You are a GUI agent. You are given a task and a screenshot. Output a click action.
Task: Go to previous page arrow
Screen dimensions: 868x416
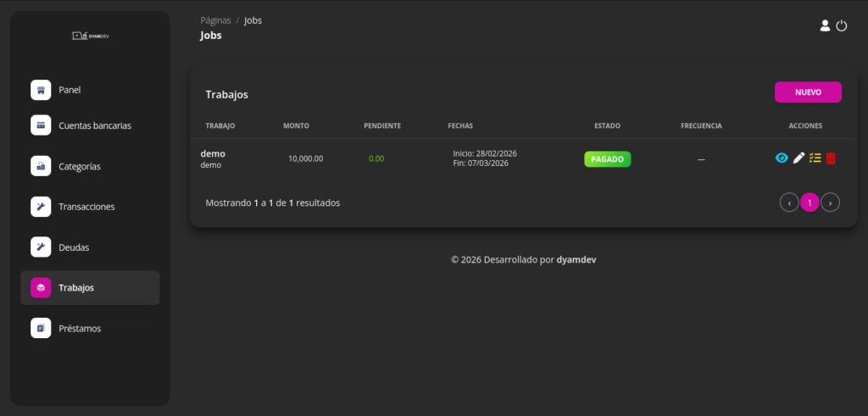click(789, 202)
